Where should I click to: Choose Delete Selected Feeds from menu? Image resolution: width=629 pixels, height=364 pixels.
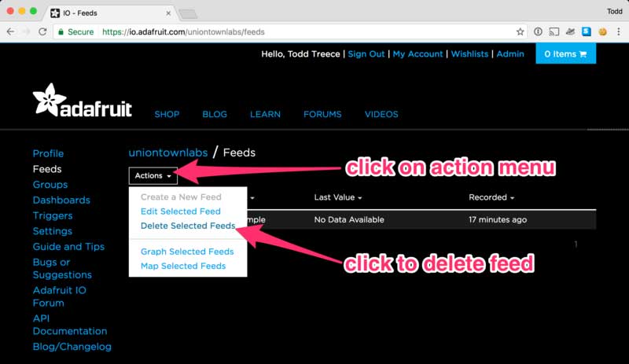187,226
